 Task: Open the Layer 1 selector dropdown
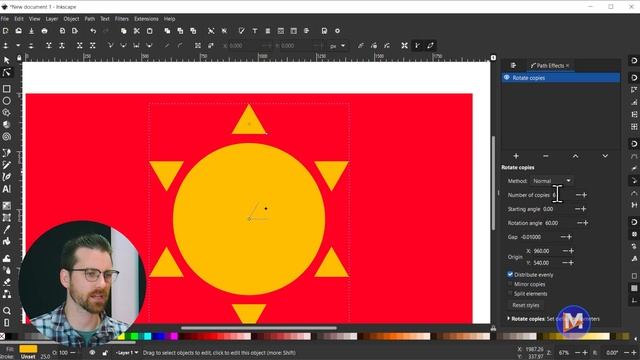tap(127, 353)
